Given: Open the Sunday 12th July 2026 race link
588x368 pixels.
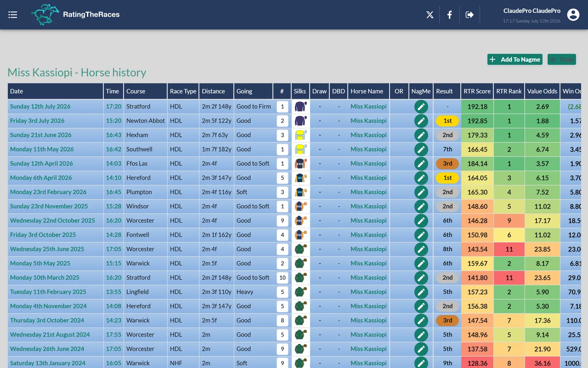Looking at the screenshot, I should pos(40,107).
